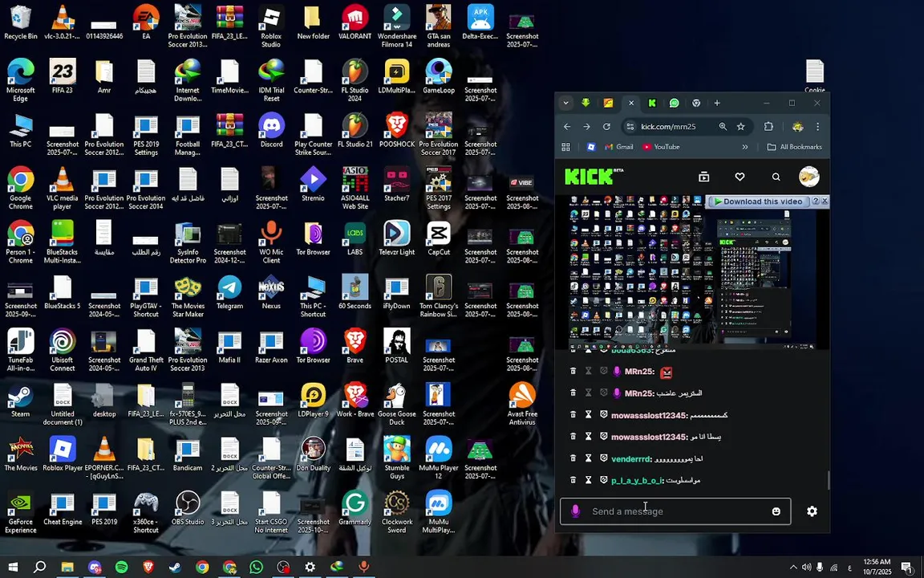This screenshot has width=924, height=578.
Task: Switch to the Kick tab with K favicon
Action: (652, 104)
